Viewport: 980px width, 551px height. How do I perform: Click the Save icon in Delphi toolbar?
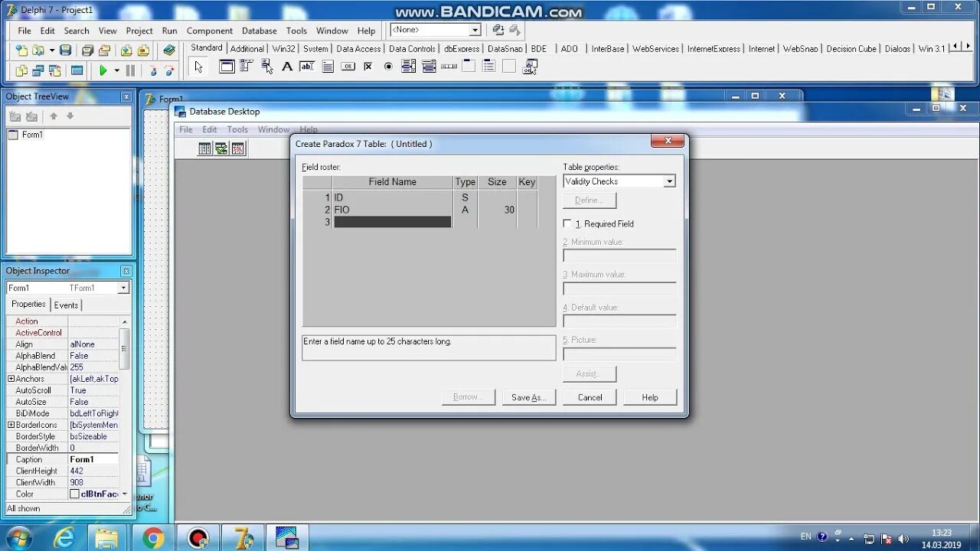[x=66, y=50]
